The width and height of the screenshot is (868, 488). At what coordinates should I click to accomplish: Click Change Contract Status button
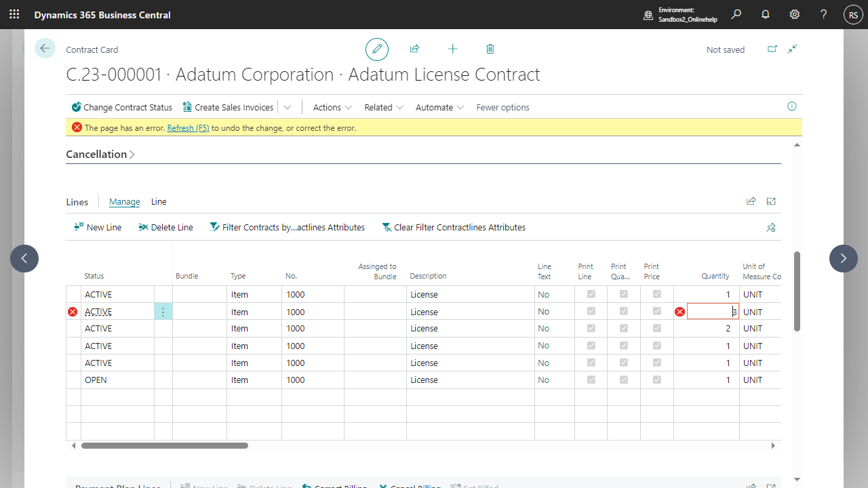click(122, 107)
